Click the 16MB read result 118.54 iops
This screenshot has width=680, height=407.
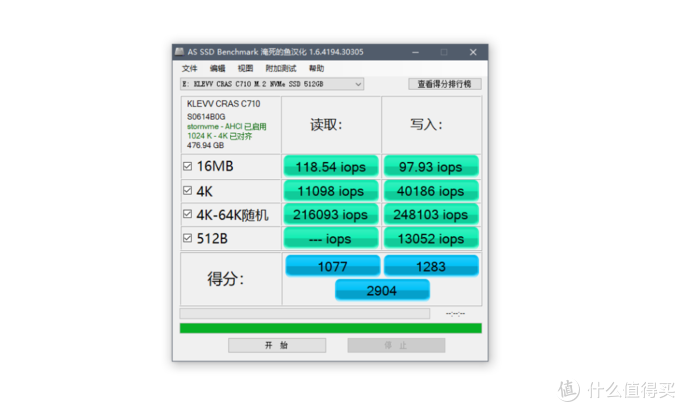point(331,167)
